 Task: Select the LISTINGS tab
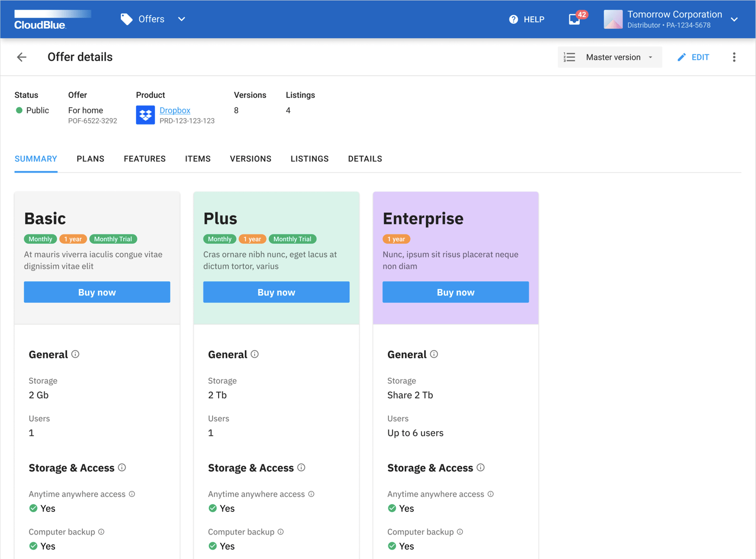(x=309, y=158)
